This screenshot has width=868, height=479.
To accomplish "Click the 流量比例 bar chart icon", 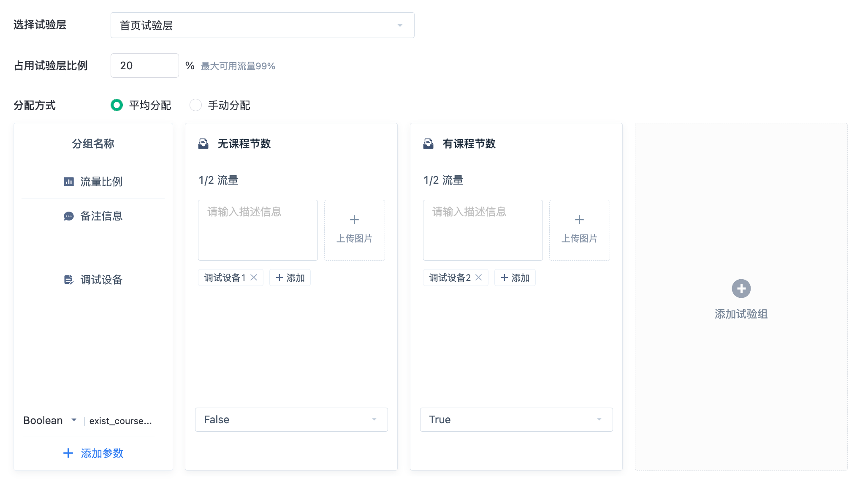I will [x=68, y=182].
